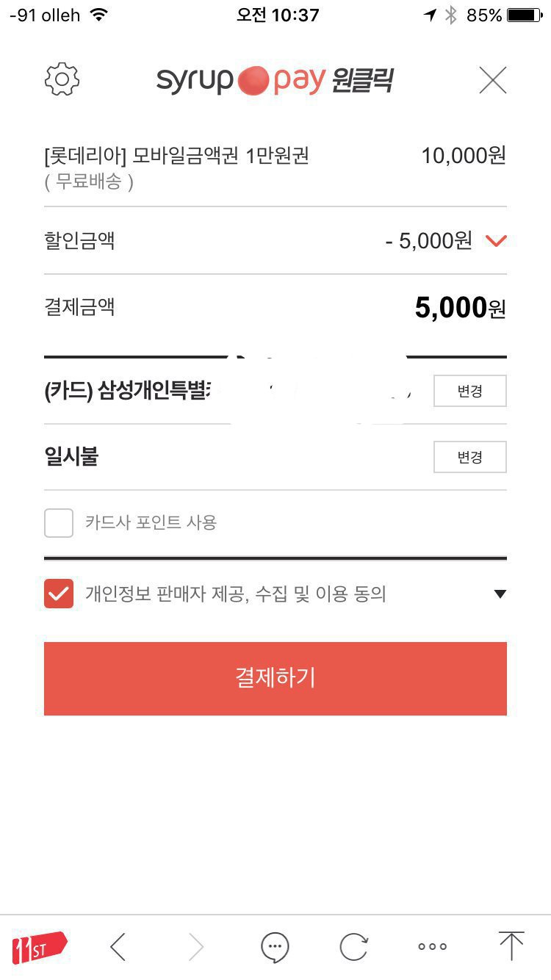The width and height of the screenshot is (551, 980).
Task: Tap the red 결제하기 payment button
Action: point(275,678)
